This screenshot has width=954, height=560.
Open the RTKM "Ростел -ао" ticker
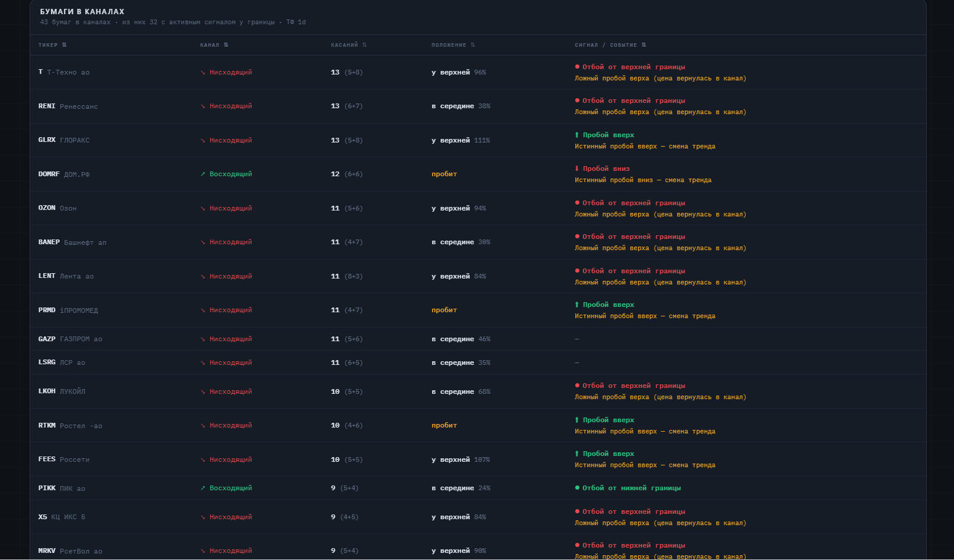click(70, 426)
